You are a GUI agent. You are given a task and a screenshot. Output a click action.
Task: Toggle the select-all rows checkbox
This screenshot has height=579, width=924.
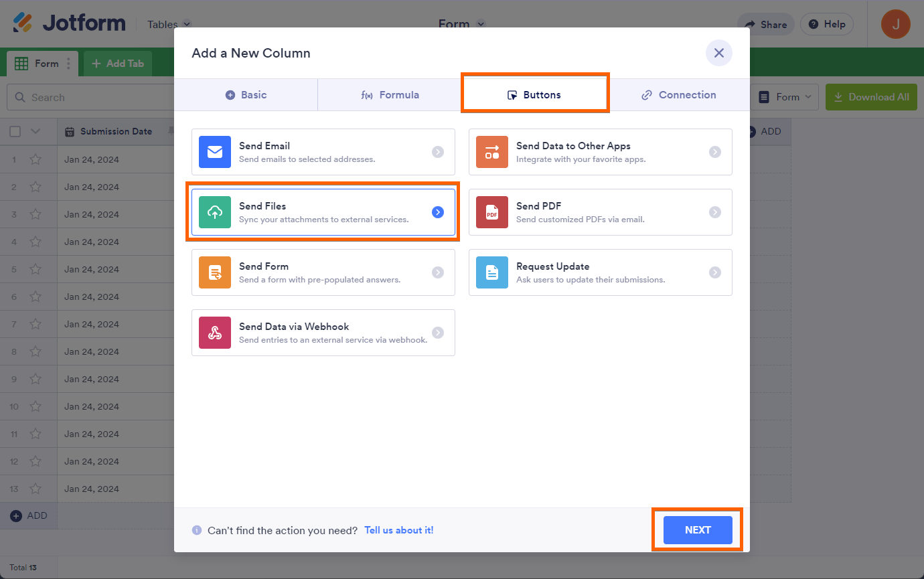(x=15, y=132)
